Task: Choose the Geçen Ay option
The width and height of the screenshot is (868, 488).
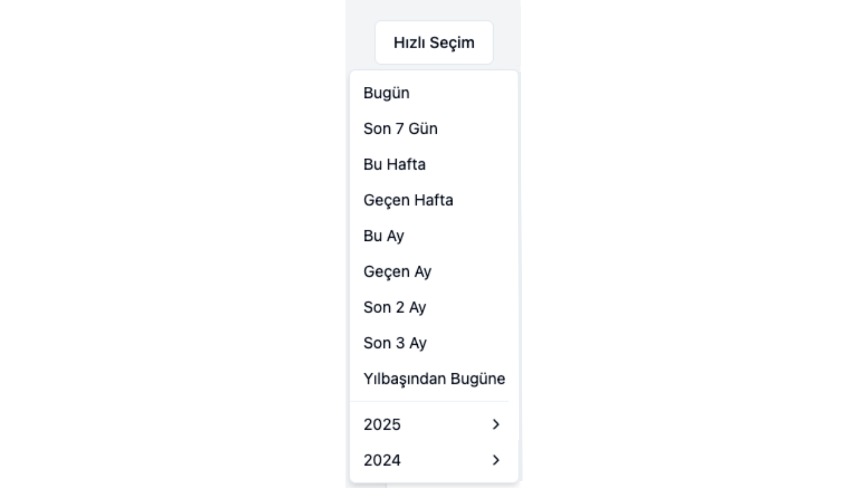Action: click(397, 271)
